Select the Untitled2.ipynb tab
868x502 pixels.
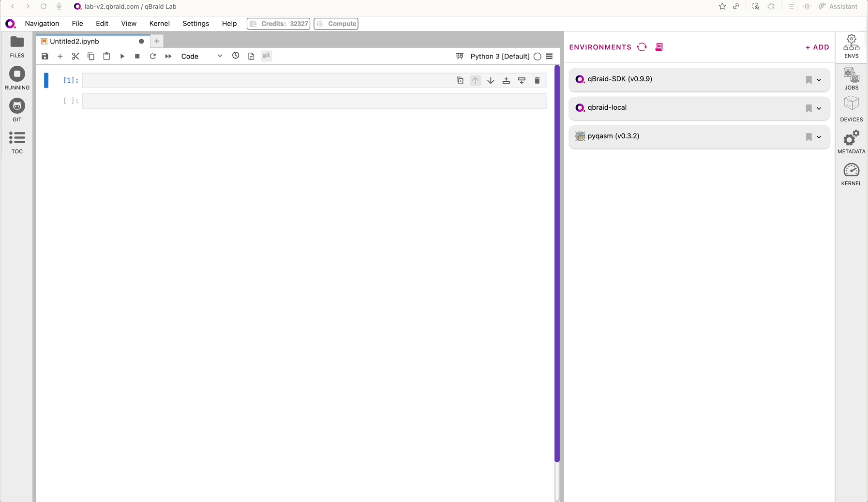[92, 41]
